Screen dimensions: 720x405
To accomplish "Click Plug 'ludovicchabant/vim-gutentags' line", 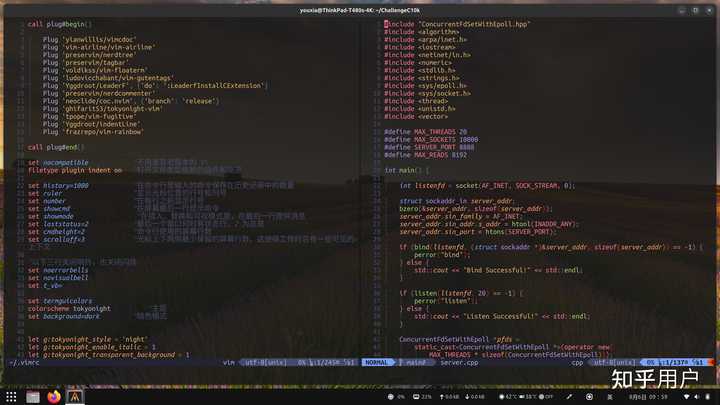I will pyautogui.click(x=108, y=78).
